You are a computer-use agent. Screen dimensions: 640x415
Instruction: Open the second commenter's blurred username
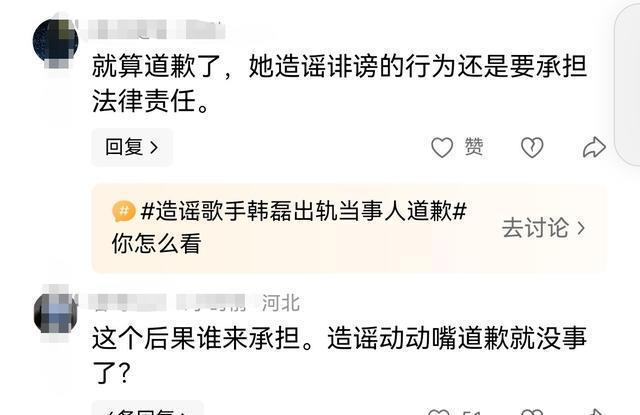point(167,303)
